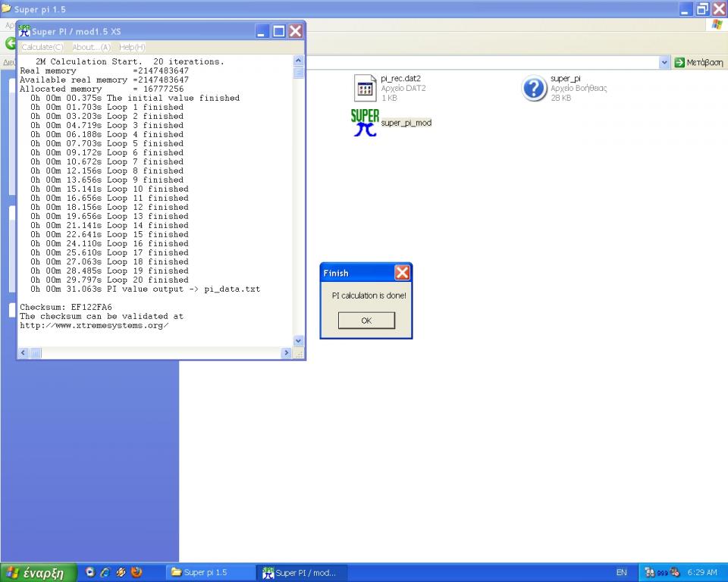Click the Loop 10 finished line
Screen dimensions: 728x582
click(x=109, y=189)
